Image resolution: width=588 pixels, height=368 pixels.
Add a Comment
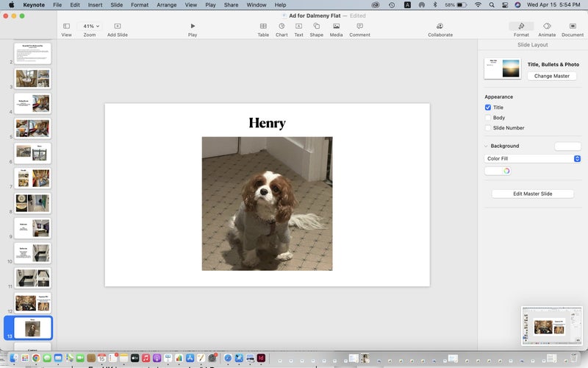359,26
